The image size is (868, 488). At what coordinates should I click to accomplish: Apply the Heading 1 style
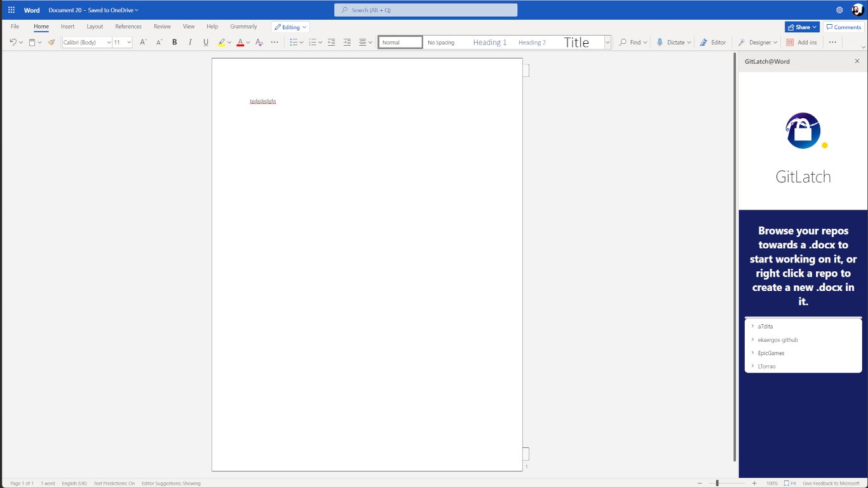click(490, 43)
